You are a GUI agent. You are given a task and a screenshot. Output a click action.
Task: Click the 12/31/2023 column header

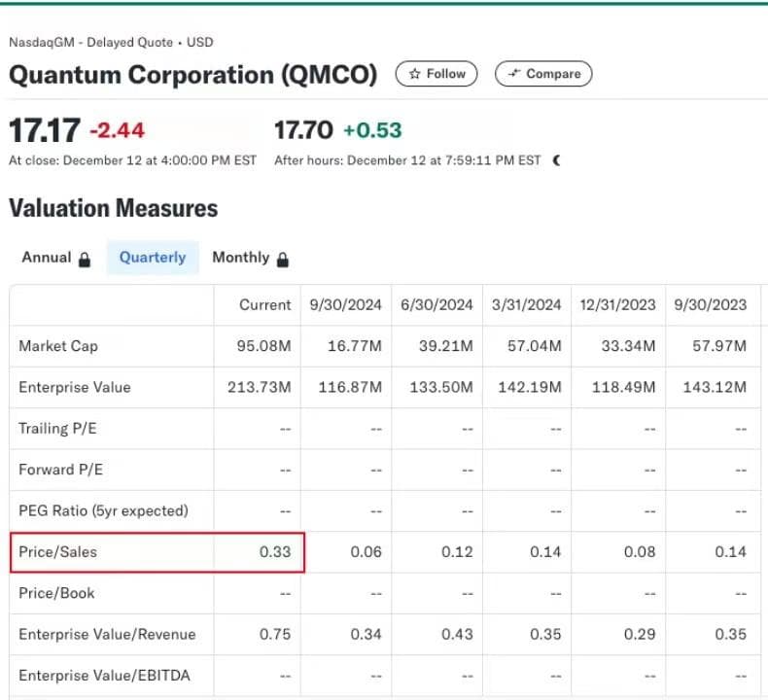[619, 305]
